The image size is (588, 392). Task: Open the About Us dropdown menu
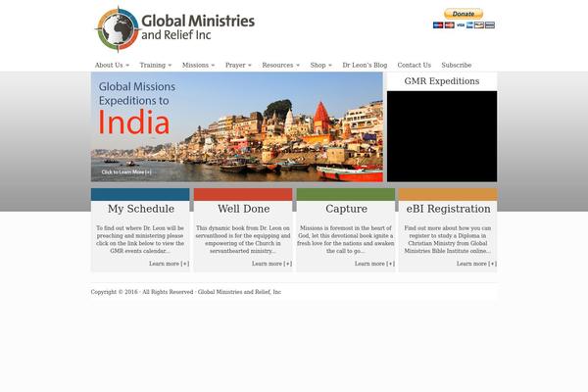[x=112, y=65]
